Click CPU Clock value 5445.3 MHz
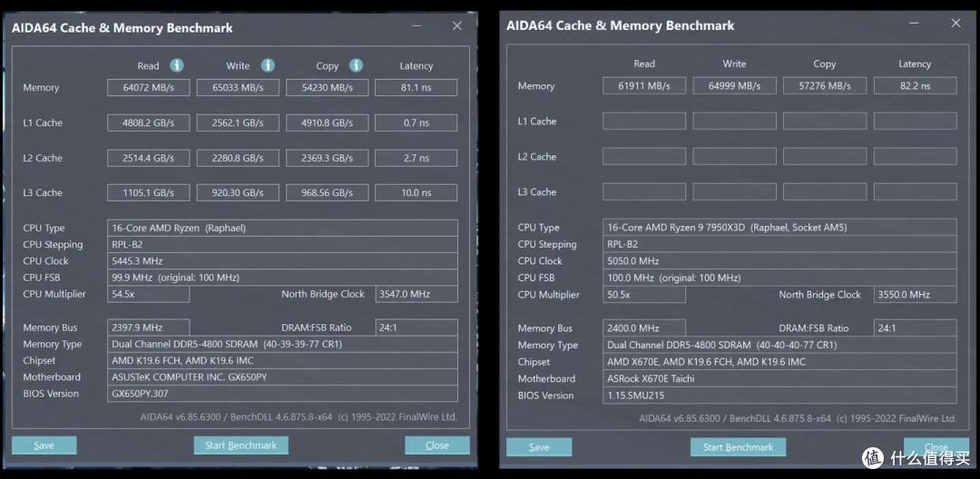Screen dimensions: 980x479 tap(282, 261)
